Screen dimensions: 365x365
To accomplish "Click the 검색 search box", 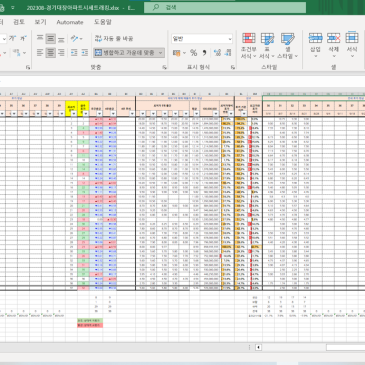I will tap(225, 7).
